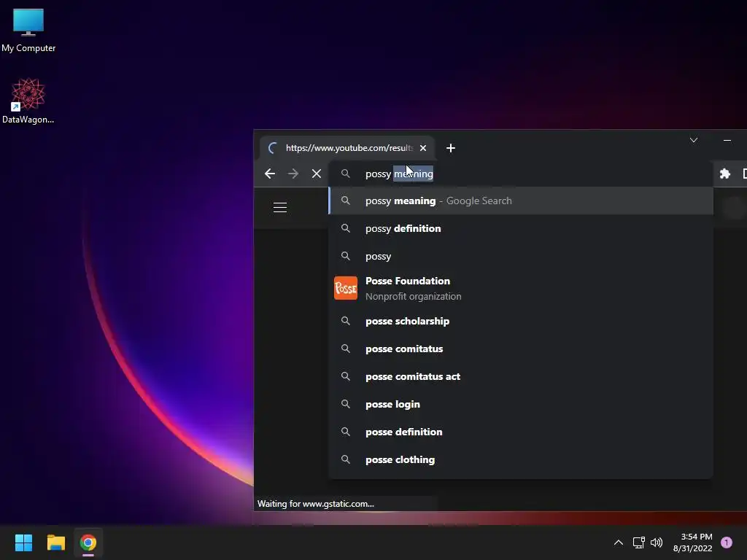Open network status tray icon
The height and width of the screenshot is (560, 747).
point(638,542)
